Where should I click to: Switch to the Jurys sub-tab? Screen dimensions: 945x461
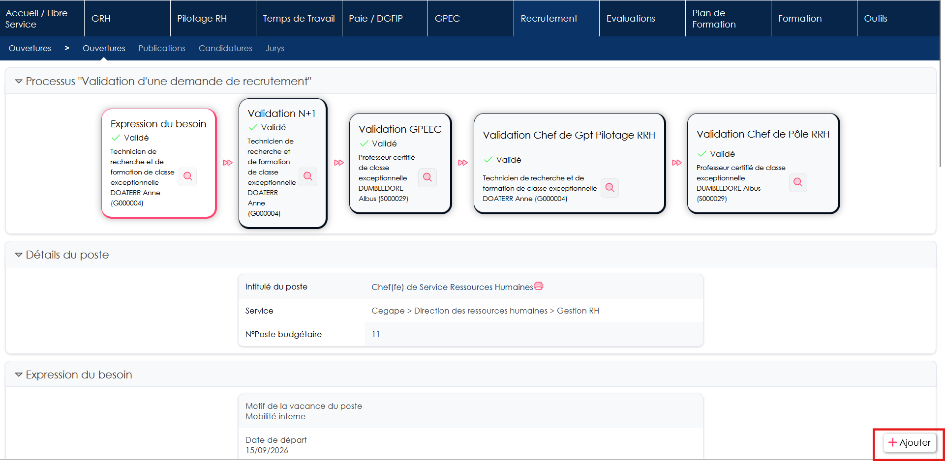[275, 48]
